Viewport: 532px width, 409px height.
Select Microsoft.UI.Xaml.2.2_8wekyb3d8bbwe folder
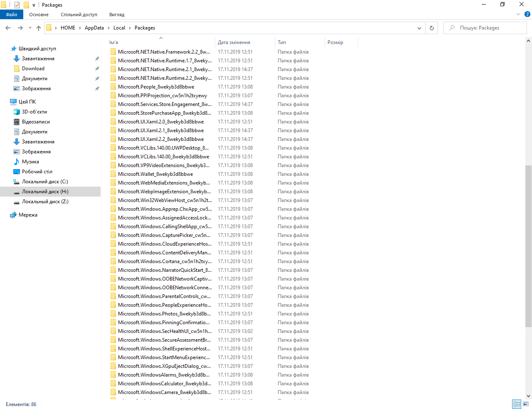(x=161, y=139)
